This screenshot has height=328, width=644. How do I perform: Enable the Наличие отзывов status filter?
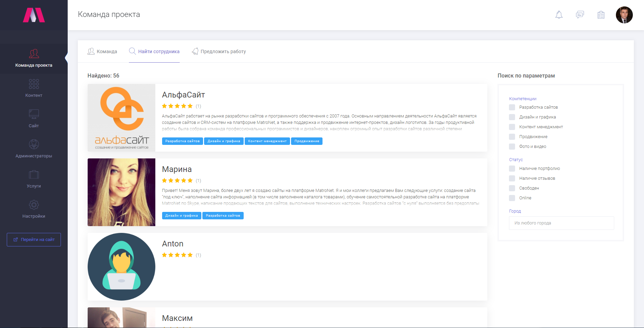(512, 178)
